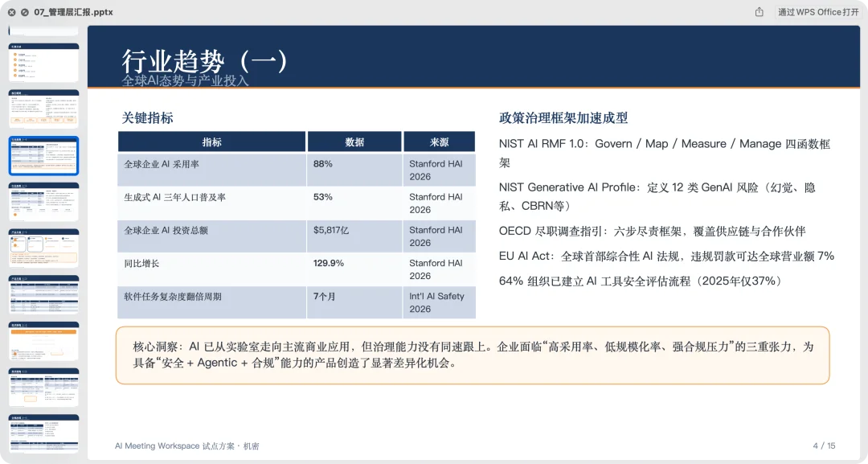Screen dimensions: 868x464
Task: Click the 数据 table column header
Action: tap(354, 142)
